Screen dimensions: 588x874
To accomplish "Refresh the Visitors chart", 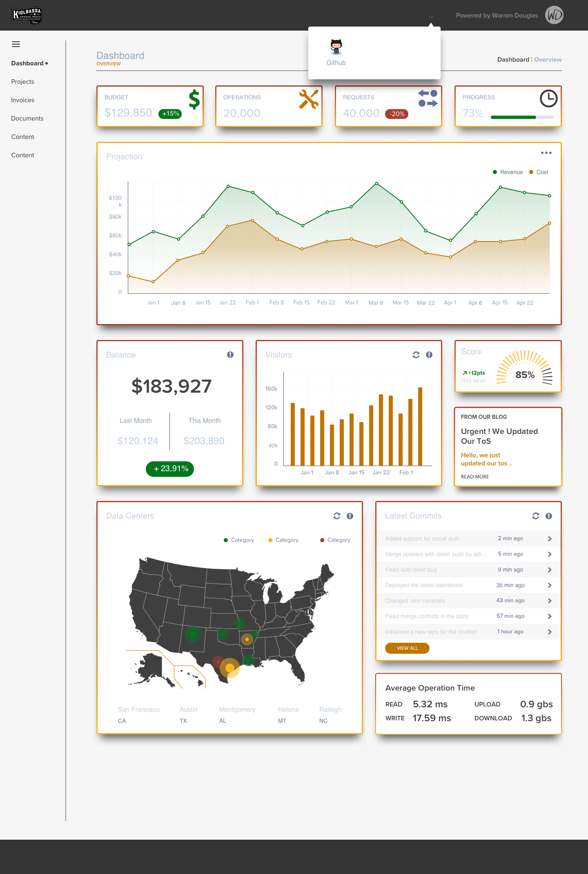I will (x=416, y=355).
